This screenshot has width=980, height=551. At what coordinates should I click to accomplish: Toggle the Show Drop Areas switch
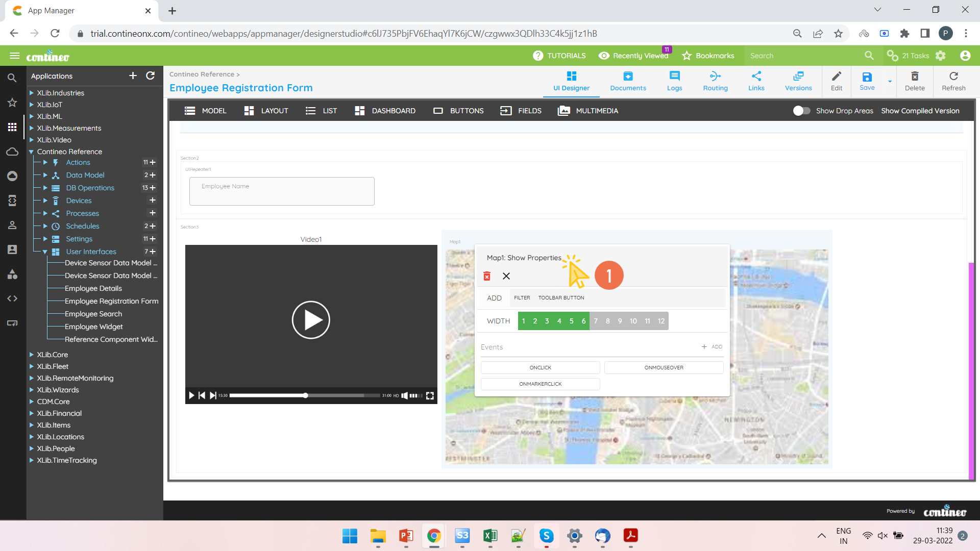tap(801, 111)
